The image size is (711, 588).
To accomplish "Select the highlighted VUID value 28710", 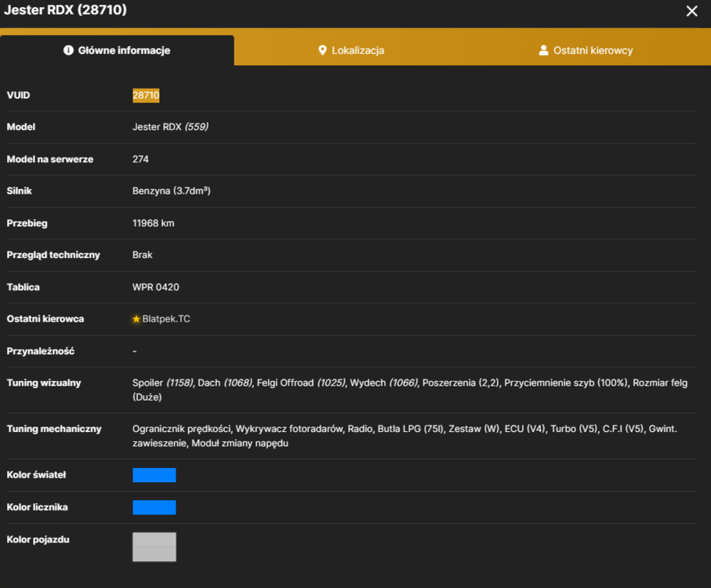I will [146, 95].
